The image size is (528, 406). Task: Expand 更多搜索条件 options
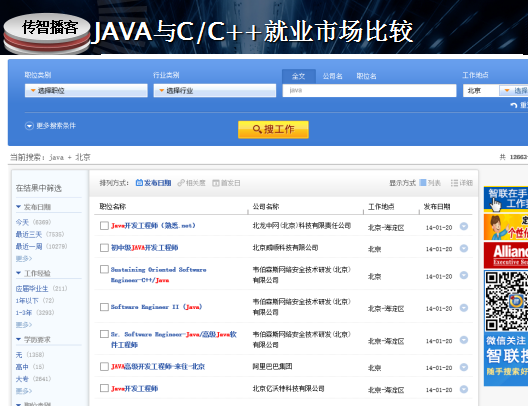point(51,126)
